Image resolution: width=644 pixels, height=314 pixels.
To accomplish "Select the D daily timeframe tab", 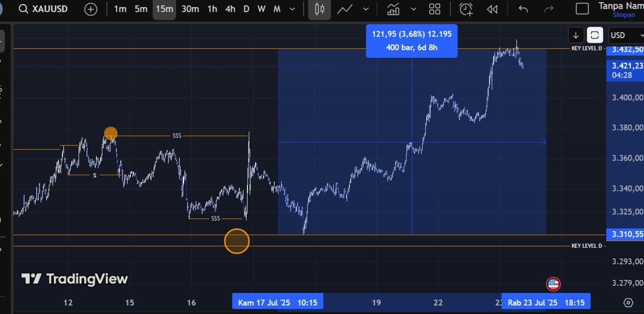I will click(x=246, y=9).
